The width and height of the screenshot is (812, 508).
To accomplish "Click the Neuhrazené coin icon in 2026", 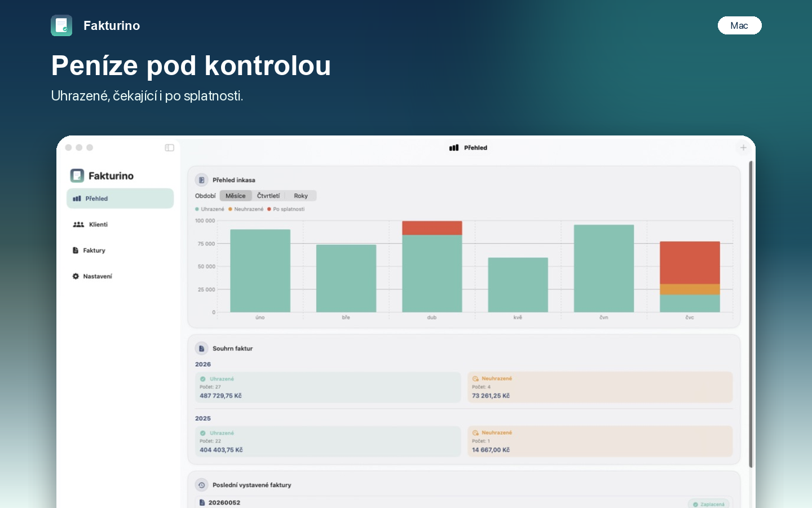I will coord(475,379).
